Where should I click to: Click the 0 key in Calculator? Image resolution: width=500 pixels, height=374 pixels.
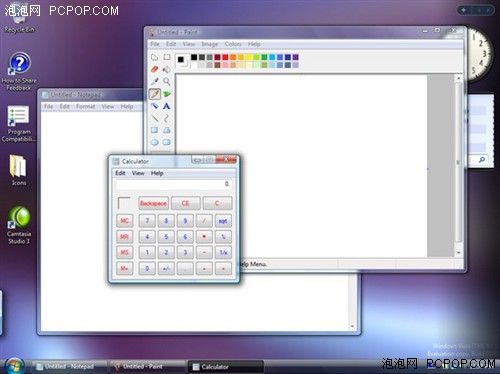[x=147, y=268]
